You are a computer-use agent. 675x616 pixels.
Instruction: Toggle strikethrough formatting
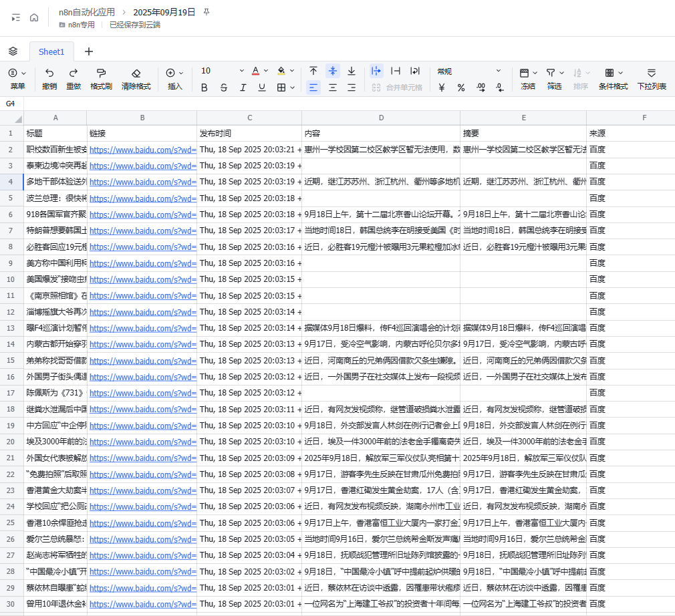(x=223, y=88)
